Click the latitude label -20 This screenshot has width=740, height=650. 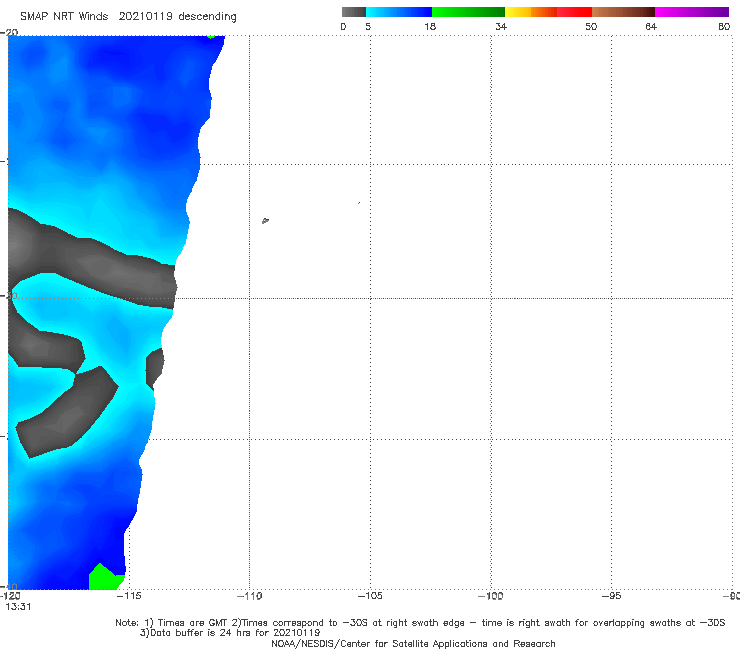9,32
